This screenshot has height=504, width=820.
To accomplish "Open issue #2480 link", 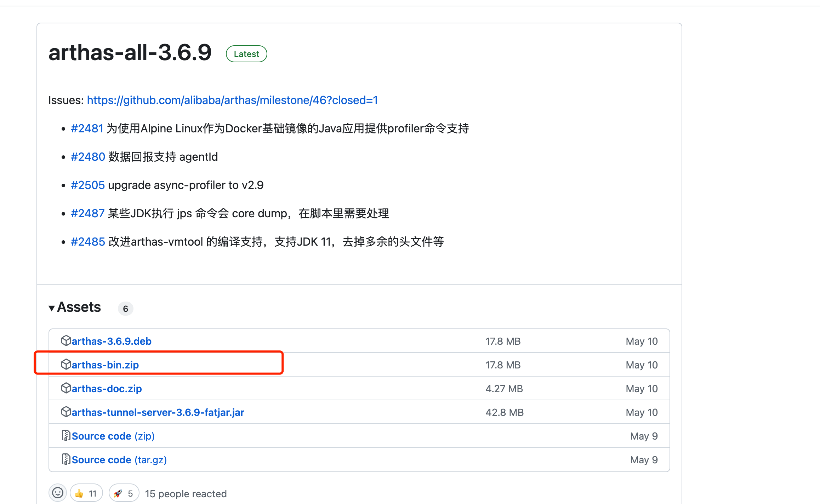I will [88, 157].
